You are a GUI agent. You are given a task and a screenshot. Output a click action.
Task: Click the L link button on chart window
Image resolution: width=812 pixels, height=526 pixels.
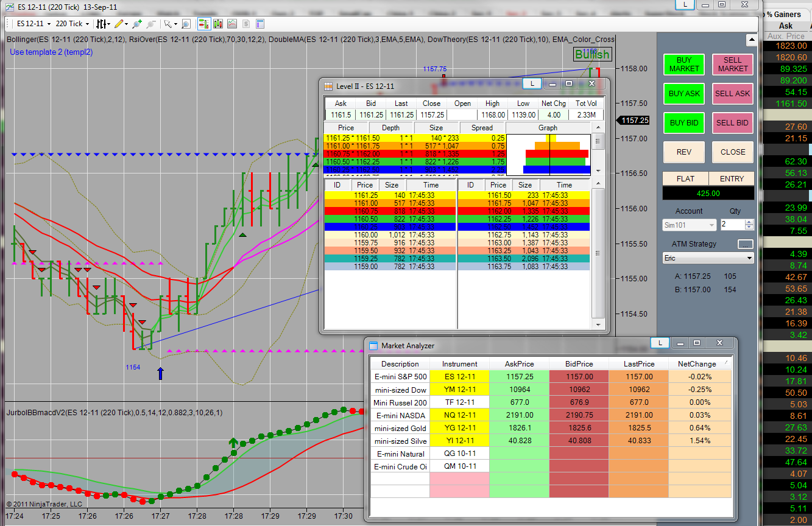[685, 4]
